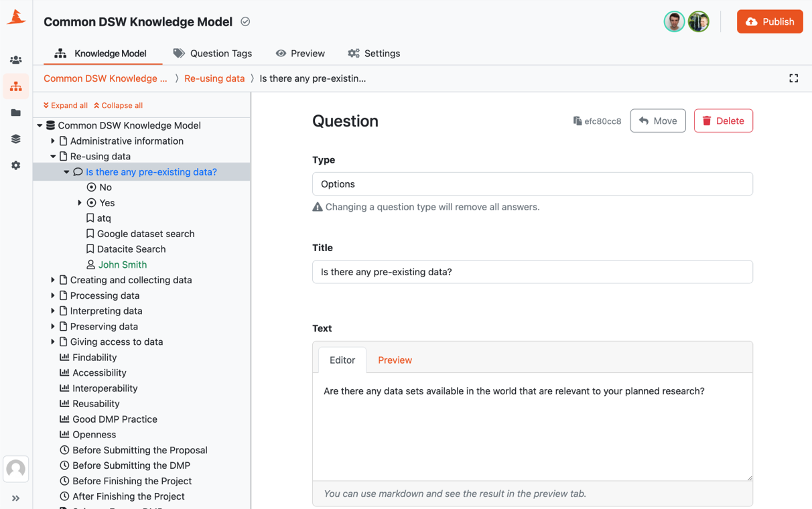Copy the question UUID efc80cc8 with the copy icon

578,121
